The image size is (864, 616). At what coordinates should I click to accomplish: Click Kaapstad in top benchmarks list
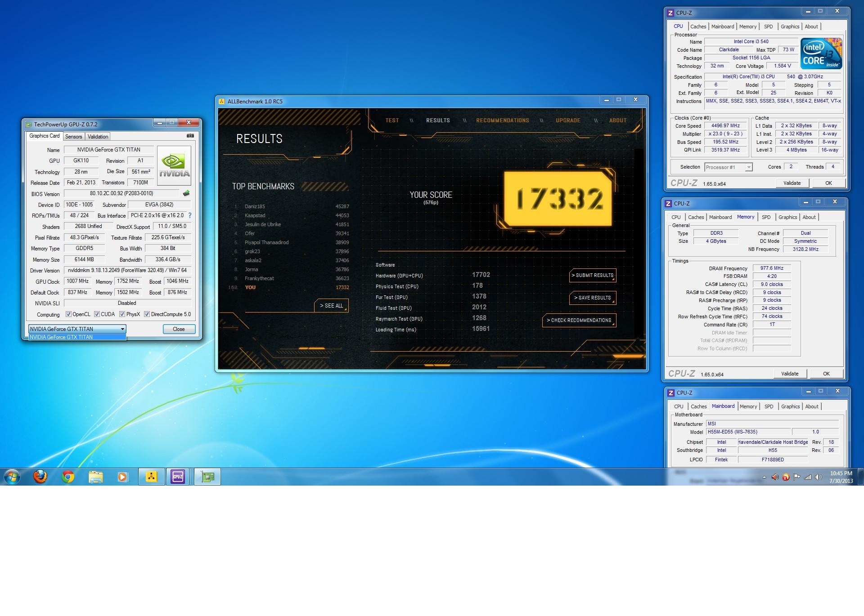[x=255, y=215]
